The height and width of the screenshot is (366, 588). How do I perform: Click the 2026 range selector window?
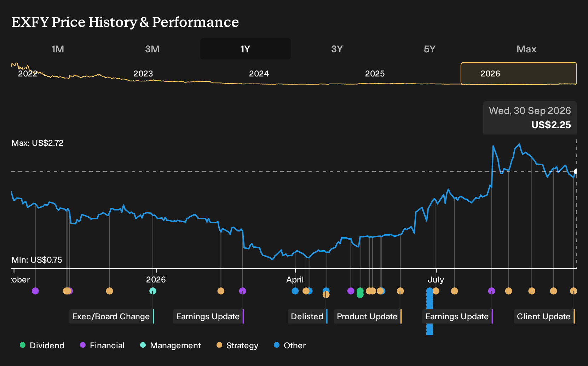pyautogui.click(x=519, y=74)
